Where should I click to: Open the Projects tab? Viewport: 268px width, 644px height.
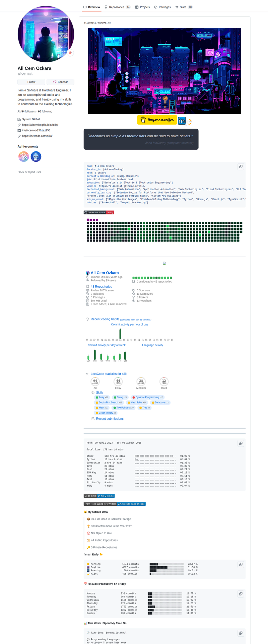point(142,7)
